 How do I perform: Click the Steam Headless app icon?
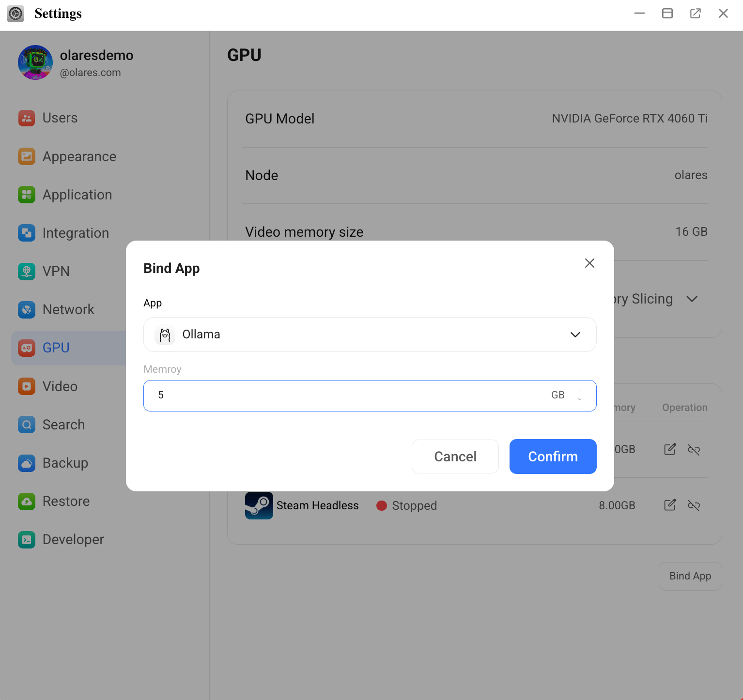click(259, 505)
